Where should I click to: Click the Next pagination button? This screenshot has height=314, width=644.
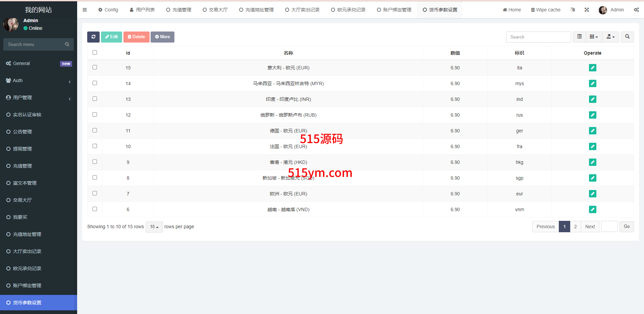point(590,227)
